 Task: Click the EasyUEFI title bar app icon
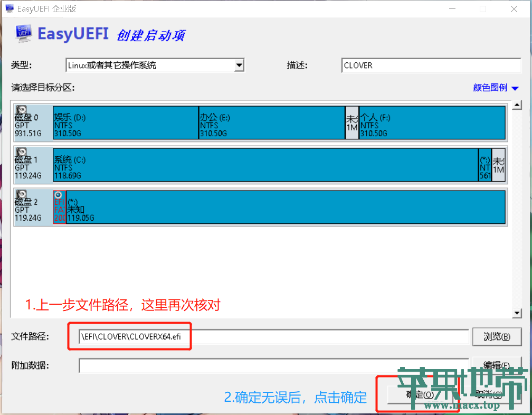9,8
